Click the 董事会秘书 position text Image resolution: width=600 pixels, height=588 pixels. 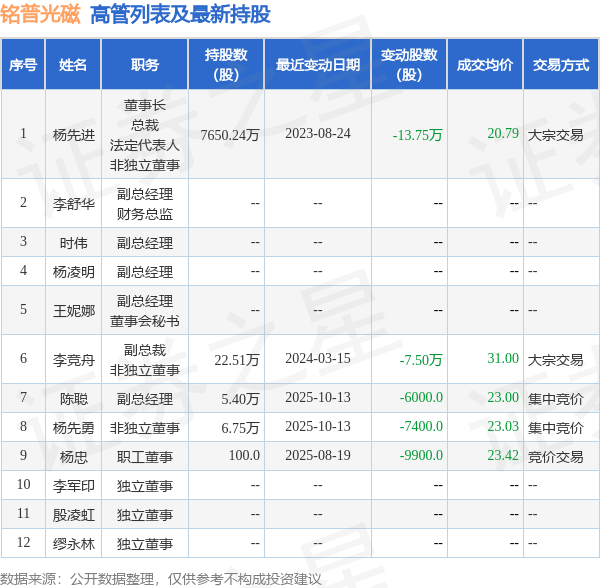145,321
